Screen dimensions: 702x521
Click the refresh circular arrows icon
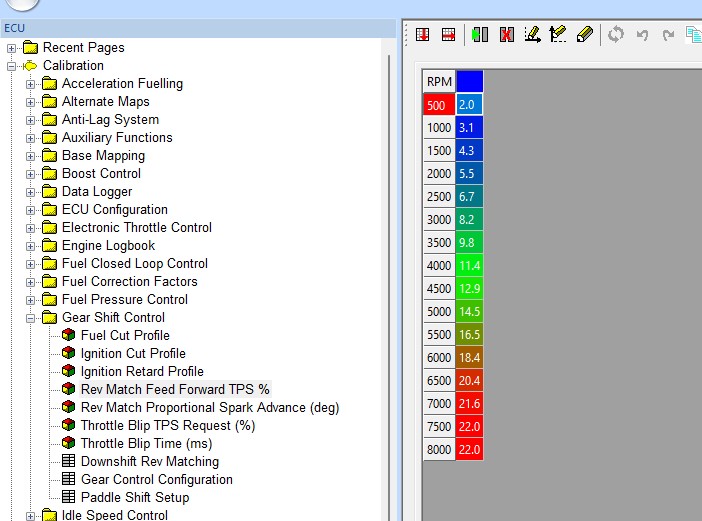(x=616, y=34)
